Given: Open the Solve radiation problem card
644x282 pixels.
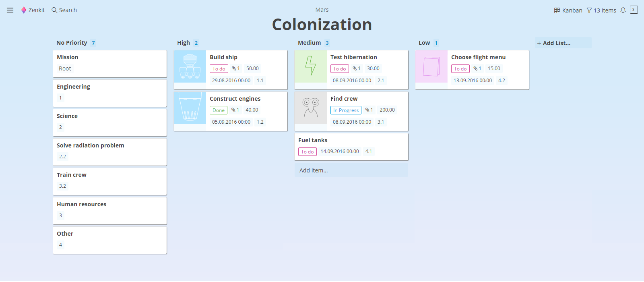Looking at the screenshot, I should (x=110, y=151).
